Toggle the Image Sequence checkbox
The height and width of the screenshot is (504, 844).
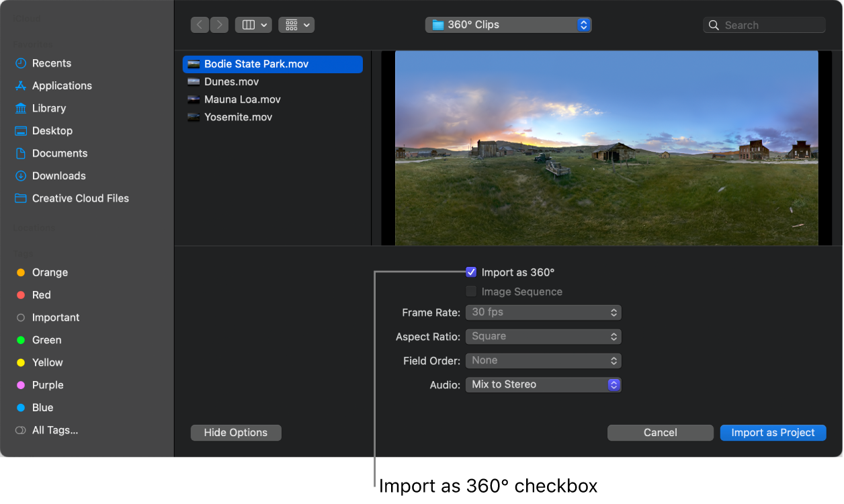(x=471, y=291)
